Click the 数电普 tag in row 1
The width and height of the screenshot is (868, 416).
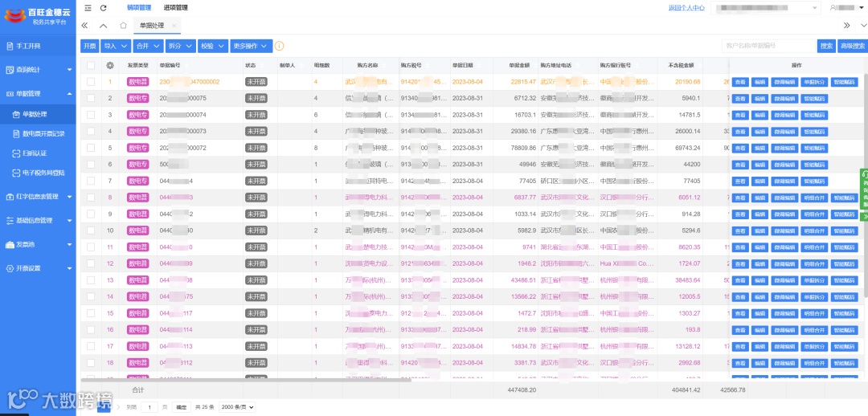point(138,82)
